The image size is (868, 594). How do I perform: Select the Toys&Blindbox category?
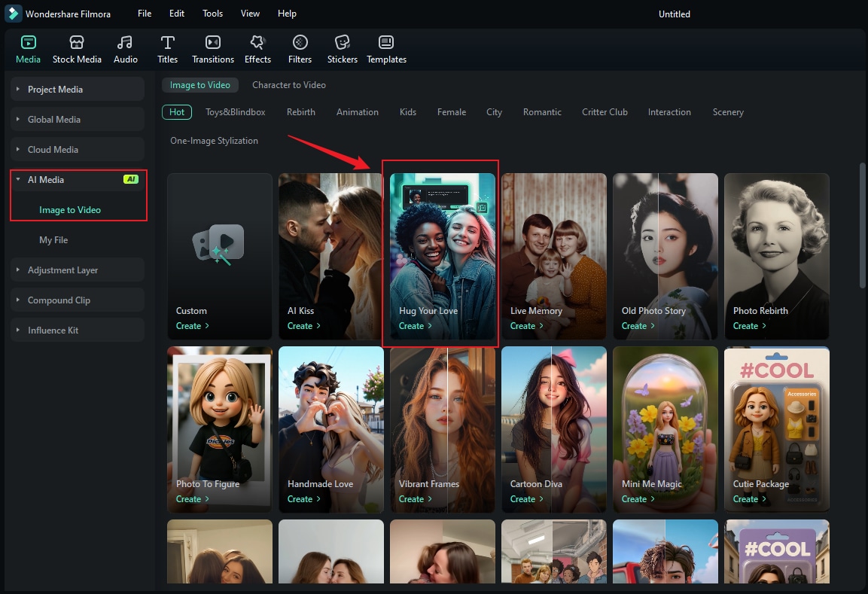[x=236, y=112]
